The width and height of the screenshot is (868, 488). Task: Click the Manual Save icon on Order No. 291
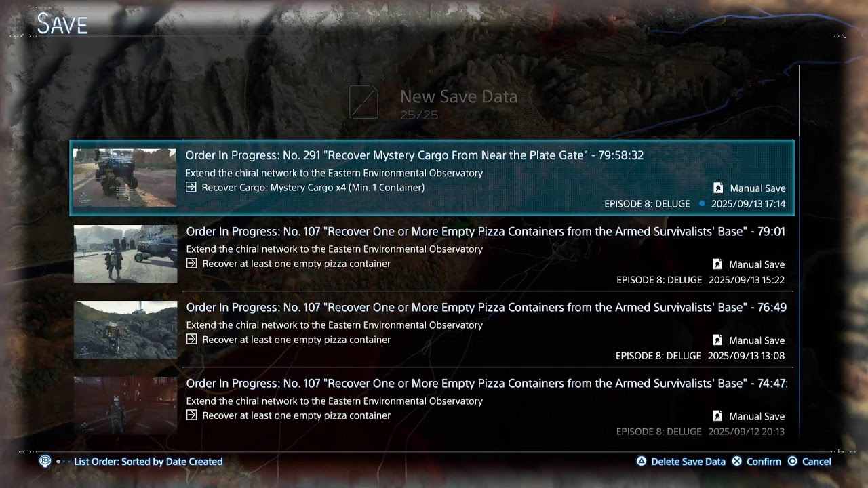click(718, 188)
